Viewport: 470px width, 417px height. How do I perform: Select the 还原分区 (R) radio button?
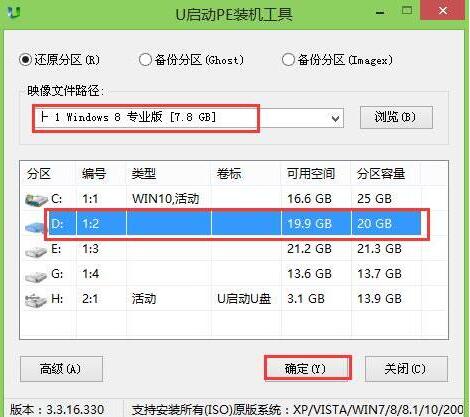[26, 60]
